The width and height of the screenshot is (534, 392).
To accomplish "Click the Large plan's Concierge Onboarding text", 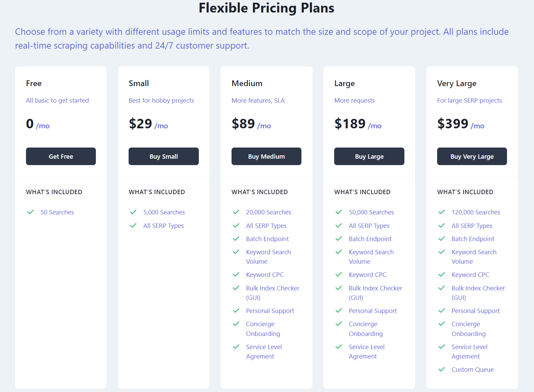I will tap(366, 329).
